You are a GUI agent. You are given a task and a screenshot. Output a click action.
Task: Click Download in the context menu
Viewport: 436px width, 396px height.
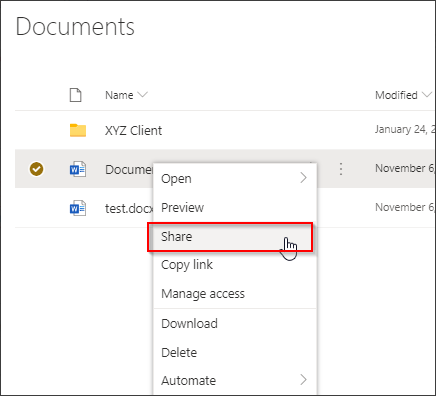coord(189,323)
